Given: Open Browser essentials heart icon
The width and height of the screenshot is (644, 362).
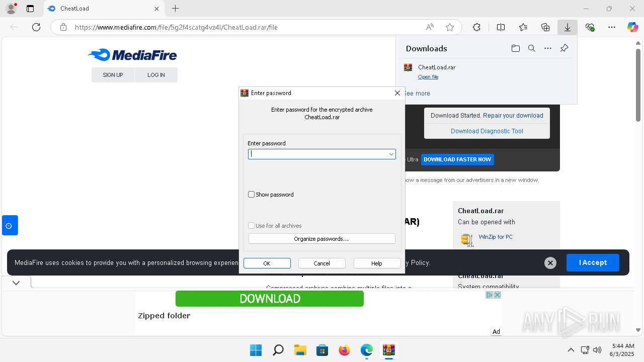Looking at the screenshot, I should [590, 27].
